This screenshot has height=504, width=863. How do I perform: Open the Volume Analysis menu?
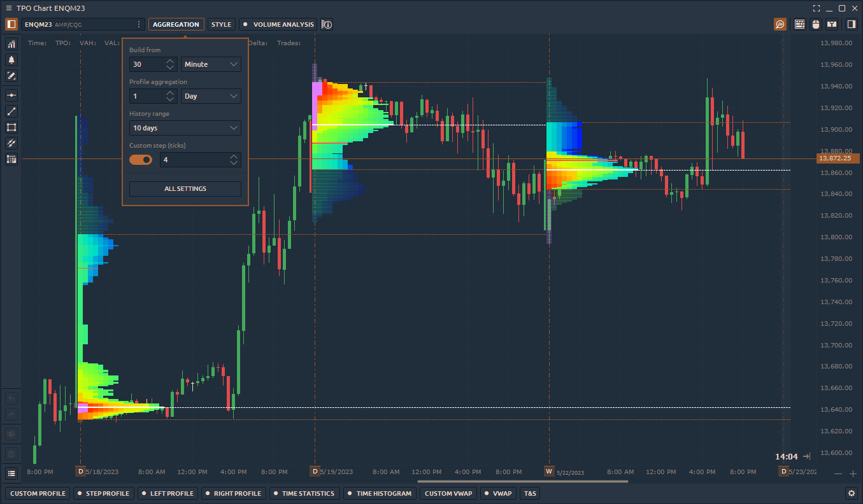tap(279, 24)
